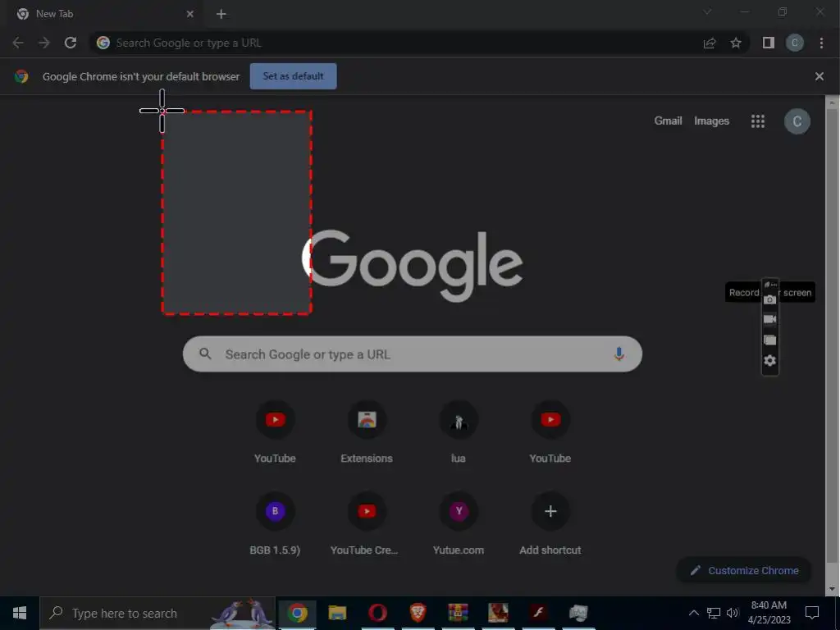
Task: Open the Windows Start menu
Action: tap(20, 613)
